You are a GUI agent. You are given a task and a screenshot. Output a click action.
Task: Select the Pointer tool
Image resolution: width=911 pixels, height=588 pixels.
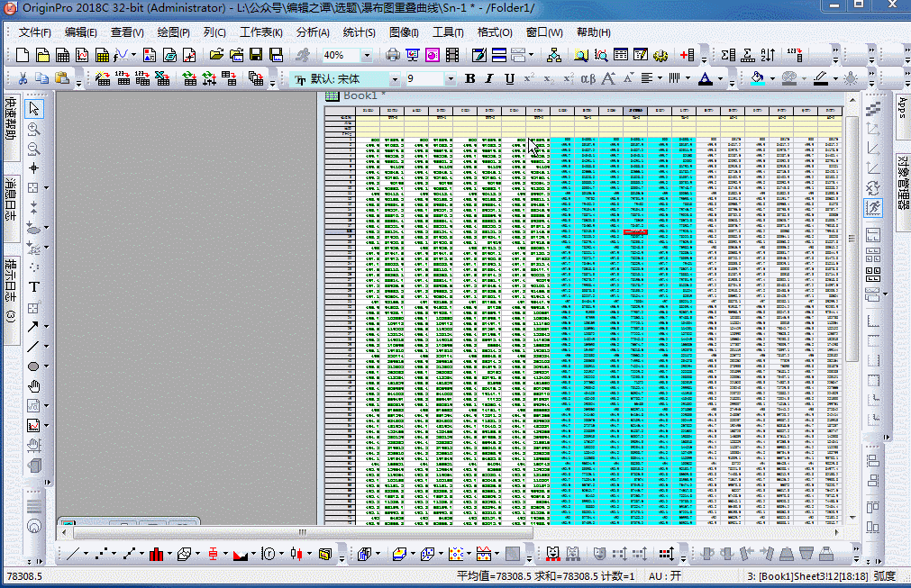point(34,109)
